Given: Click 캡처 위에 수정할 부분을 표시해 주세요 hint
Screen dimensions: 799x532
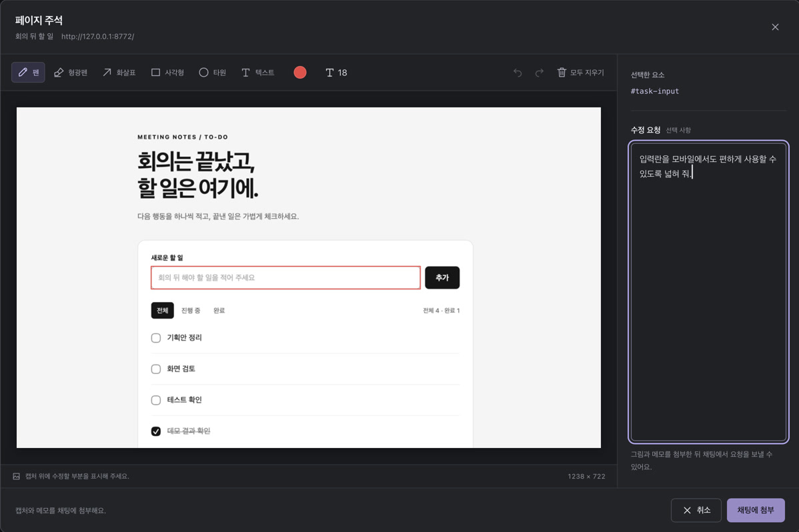Looking at the screenshot, I should (77, 477).
